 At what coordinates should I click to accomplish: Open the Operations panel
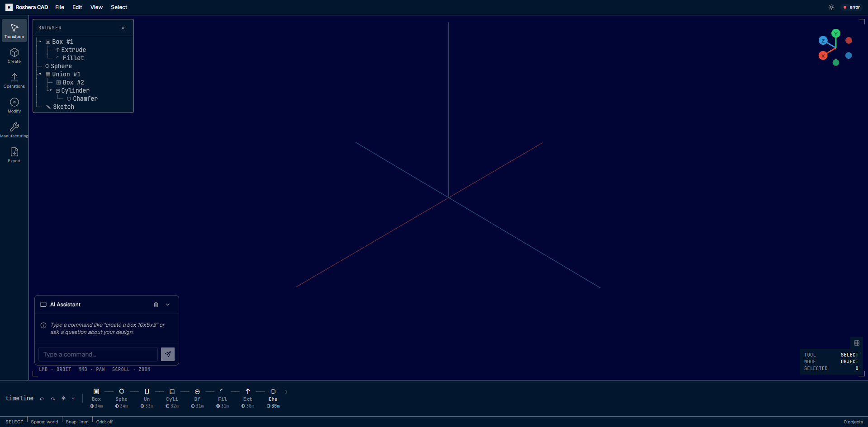14,80
